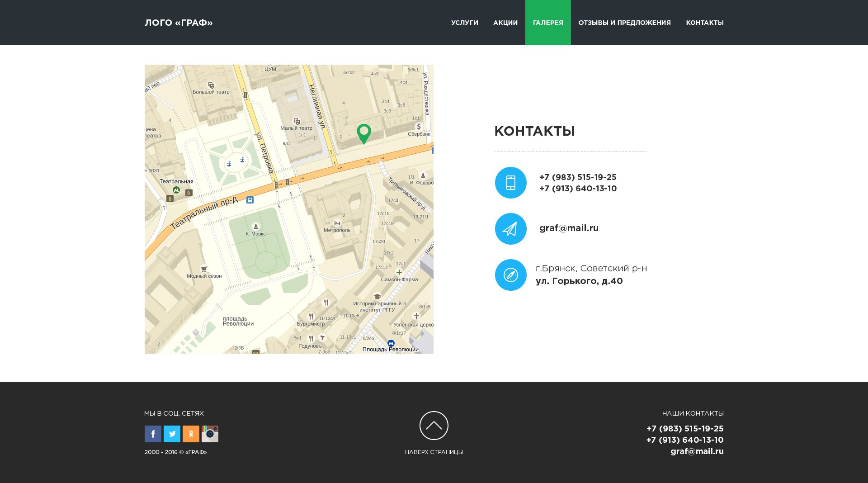Open the Facebook social icon
The height and width of the screenshot is (483, 868).
(x=153, y=434)
